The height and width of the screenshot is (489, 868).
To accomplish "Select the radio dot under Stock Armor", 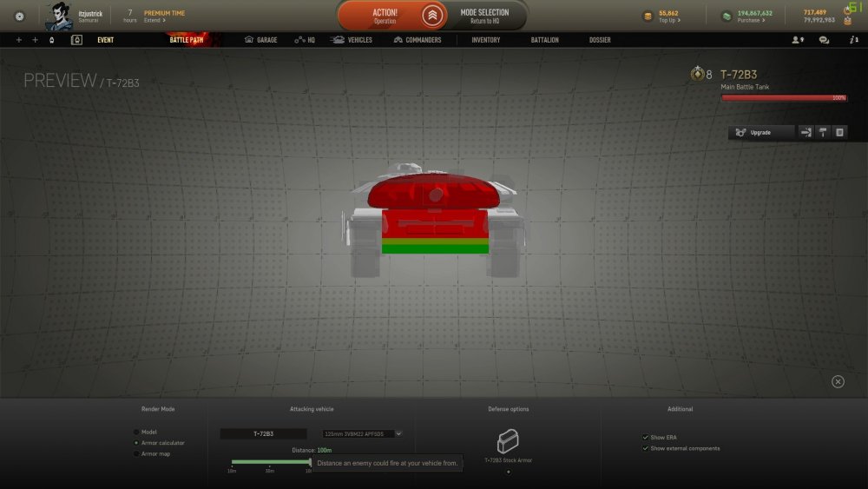I will point(508,472).
